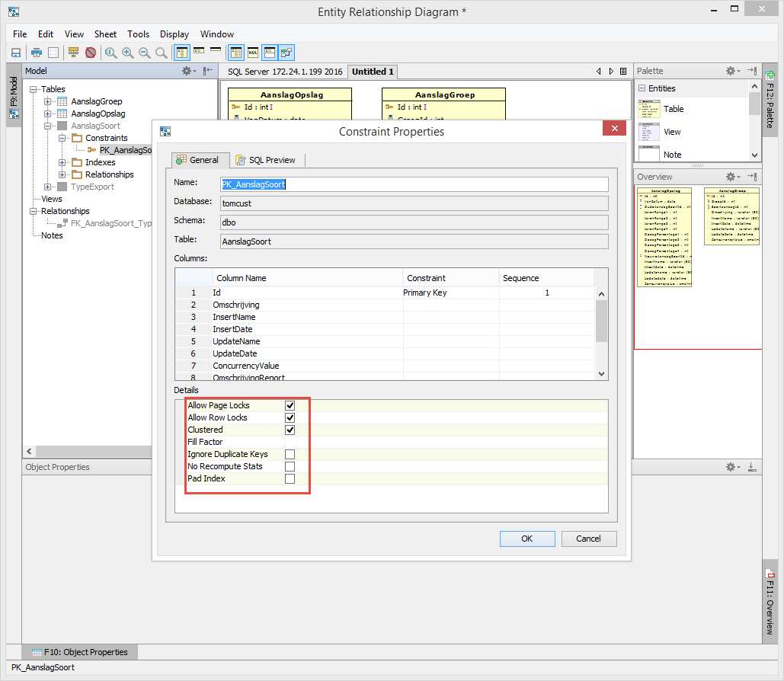
Task: Tick the Pad Index checkbox
Action: [290, 479]
